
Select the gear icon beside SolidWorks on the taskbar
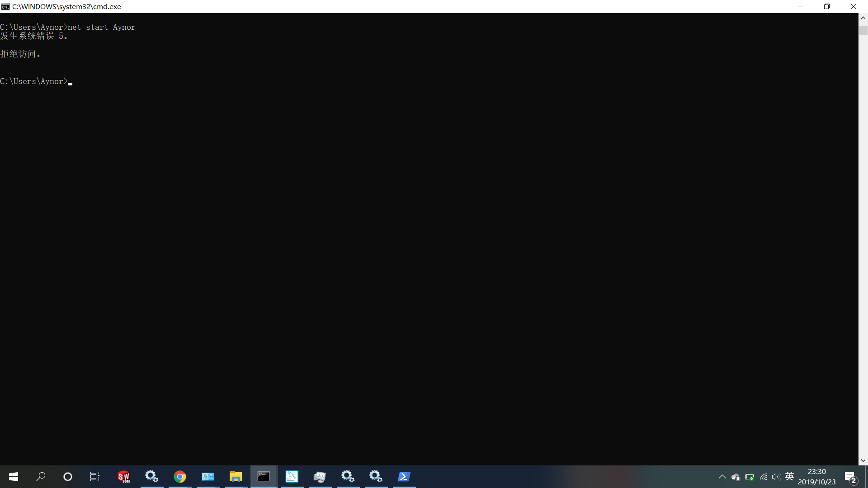coord(152,477)
